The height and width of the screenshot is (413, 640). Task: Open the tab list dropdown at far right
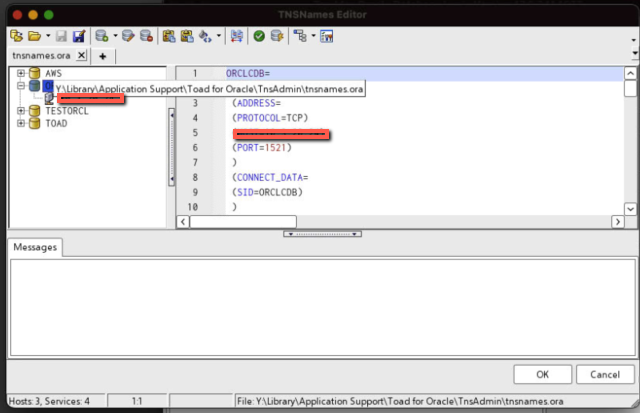coord(635,53)
